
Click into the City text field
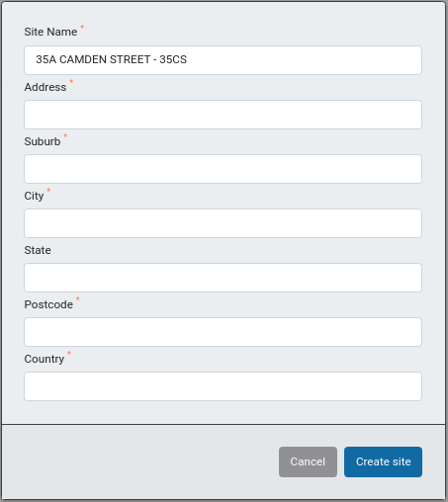tap(223, 223)
